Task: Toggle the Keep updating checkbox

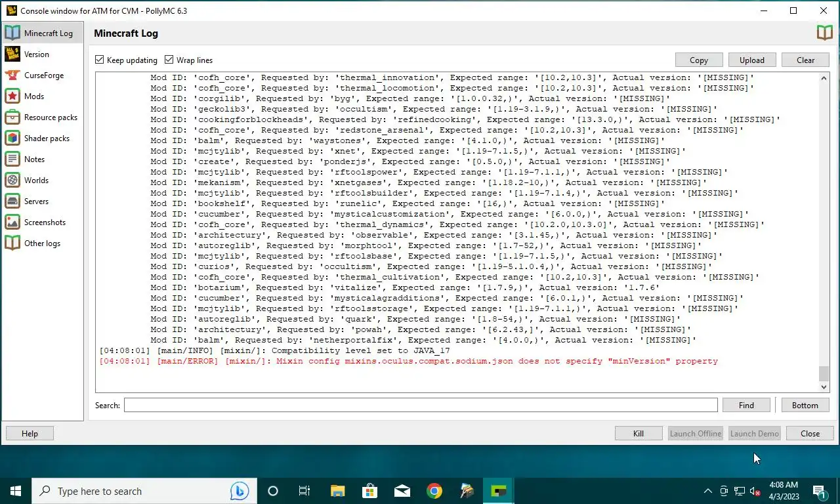Action: [x=100, y=60]
